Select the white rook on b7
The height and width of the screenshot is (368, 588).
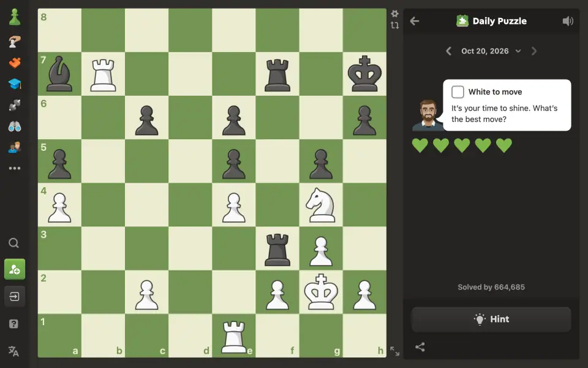tap(103, 75)
